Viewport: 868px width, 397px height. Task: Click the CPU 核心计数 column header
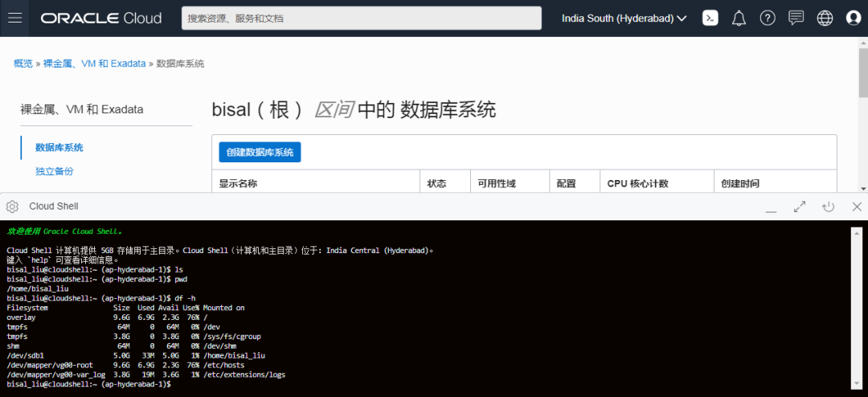tap(637, 183)
